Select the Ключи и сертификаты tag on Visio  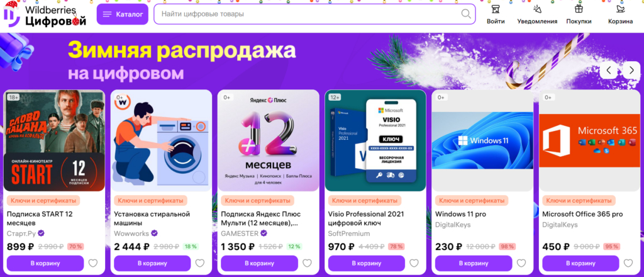pyautogui.click(x=365, y=201)
